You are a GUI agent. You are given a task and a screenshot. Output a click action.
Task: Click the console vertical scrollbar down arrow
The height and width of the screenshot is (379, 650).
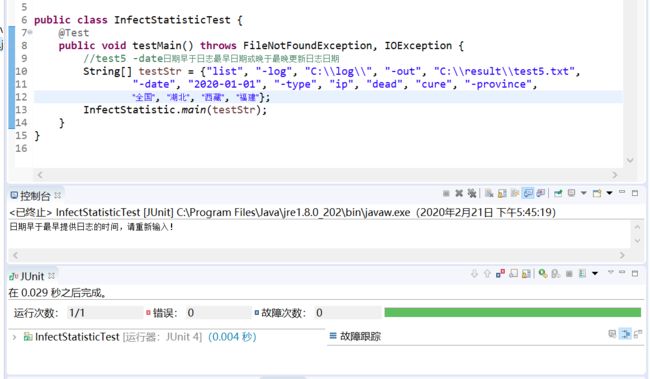click(x=637, y=241)
